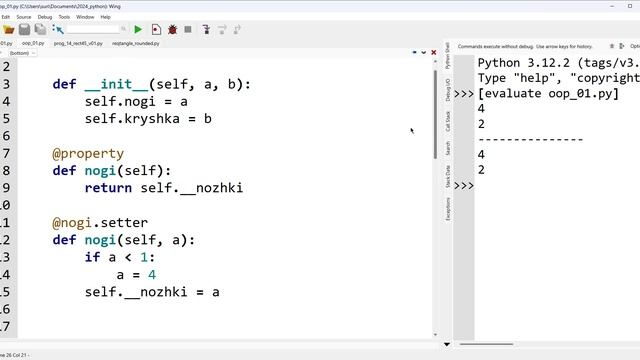This screenshot has height=360, width=640.
Task: Click the Step Into debug icon
Action: (x=206, y=29)
